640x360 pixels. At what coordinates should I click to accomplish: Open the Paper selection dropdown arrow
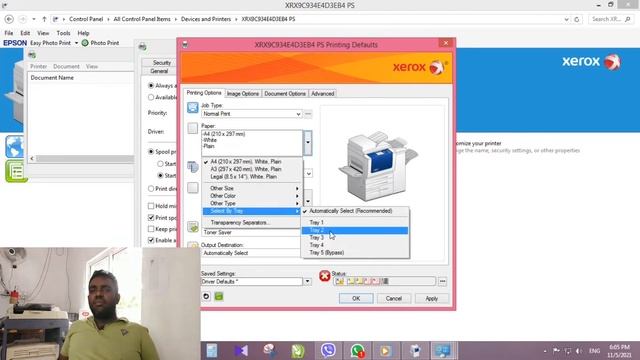[308, 143]
